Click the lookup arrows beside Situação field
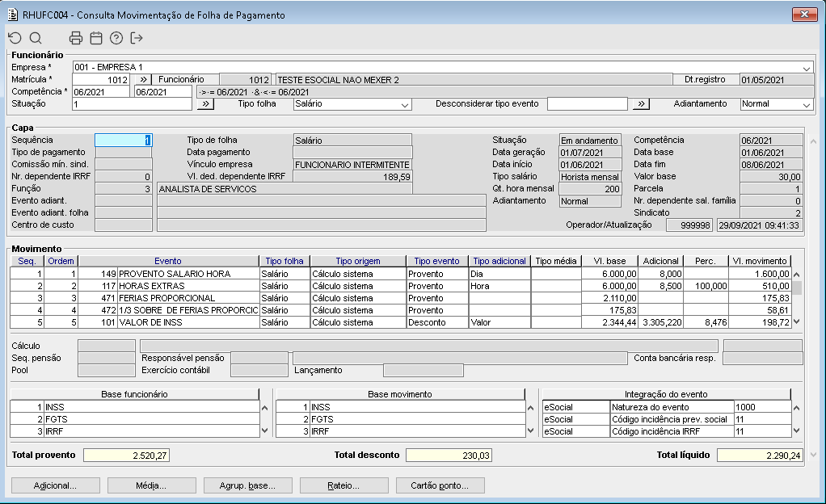826x504 pixels. pyautogui.click(x=205, y=104)
